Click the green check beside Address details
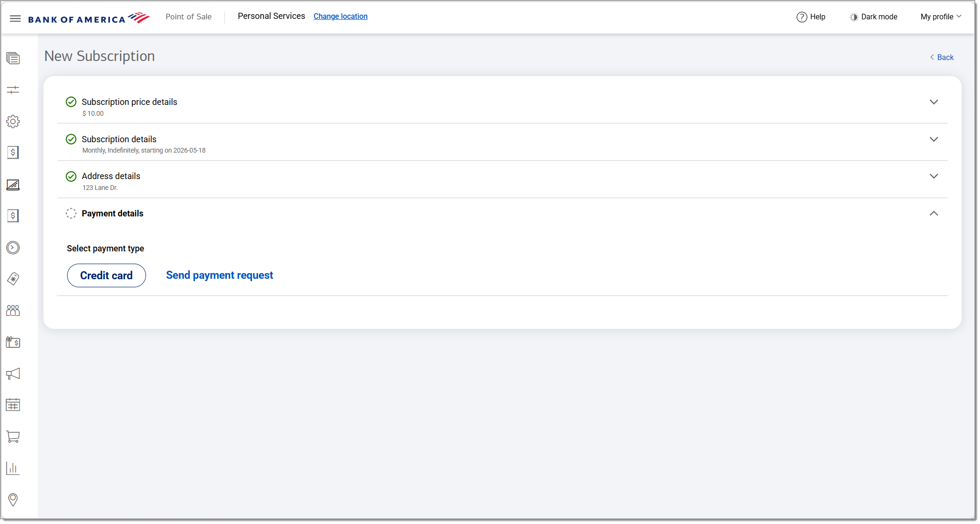This screenshot has height=524, width=980. tap(71, 176)
